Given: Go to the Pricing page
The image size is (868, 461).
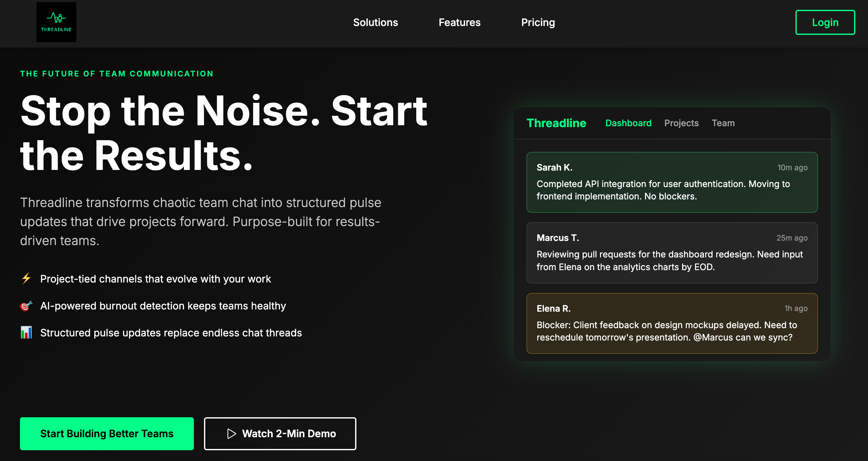Looking at the screenshot, I should [x=538, y=22].
